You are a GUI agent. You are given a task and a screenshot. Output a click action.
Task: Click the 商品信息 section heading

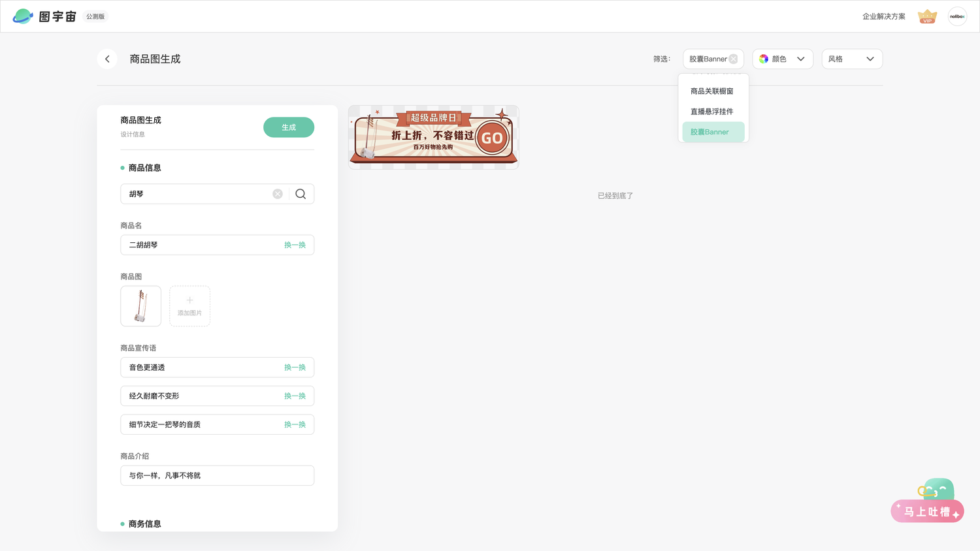(144, 168)
